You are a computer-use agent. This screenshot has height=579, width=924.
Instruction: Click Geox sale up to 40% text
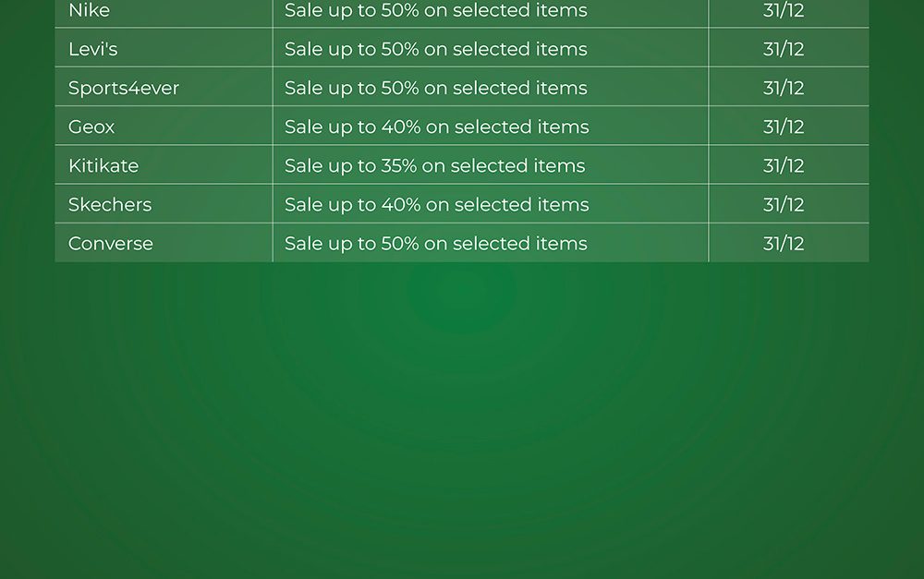pyautogui.click(x=436, y=127)
